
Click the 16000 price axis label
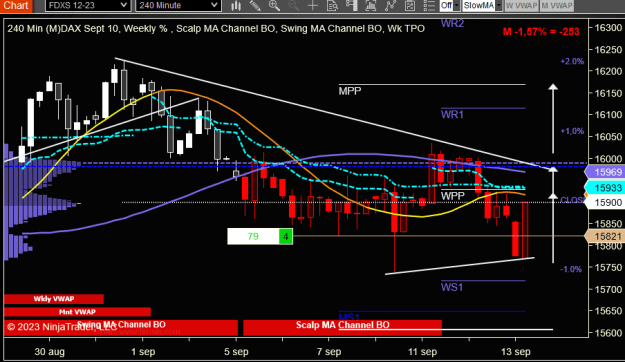(608, 159)
